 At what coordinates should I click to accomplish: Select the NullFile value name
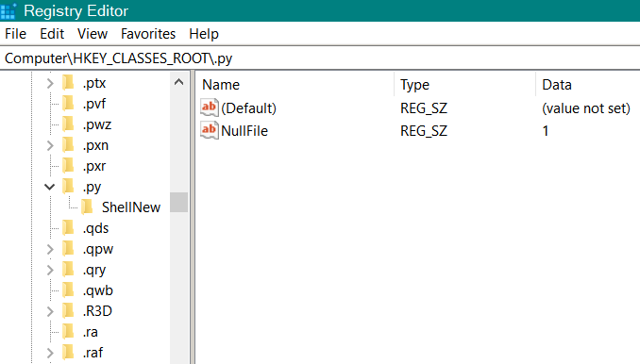[x=244, y=131]
